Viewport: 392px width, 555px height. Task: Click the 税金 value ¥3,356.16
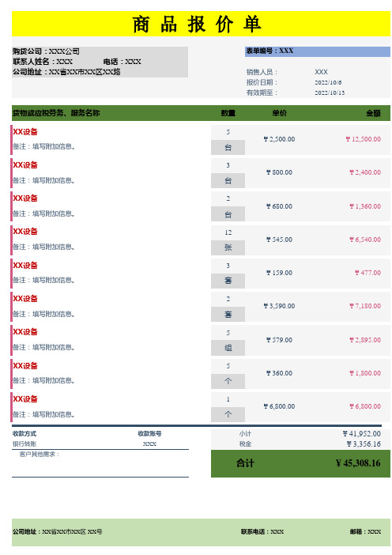pos(364,444)
